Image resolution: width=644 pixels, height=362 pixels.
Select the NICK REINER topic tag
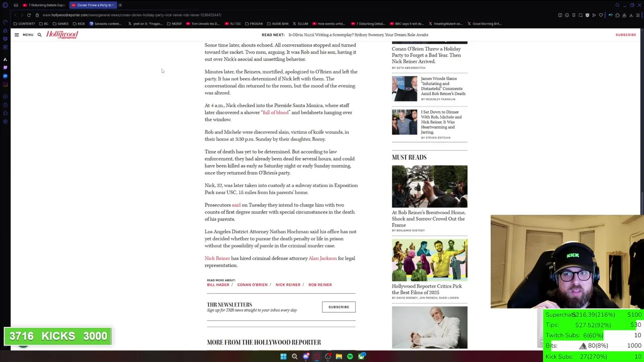tap(288, 285)
